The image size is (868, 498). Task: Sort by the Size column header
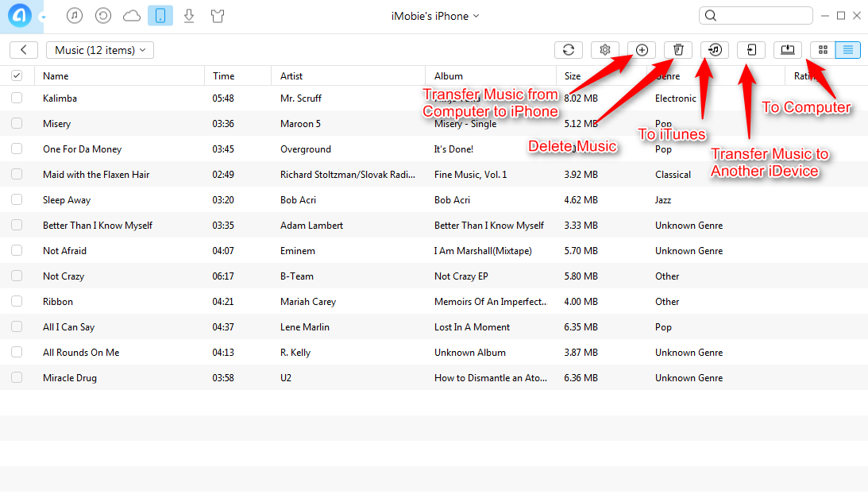point(573,76)
